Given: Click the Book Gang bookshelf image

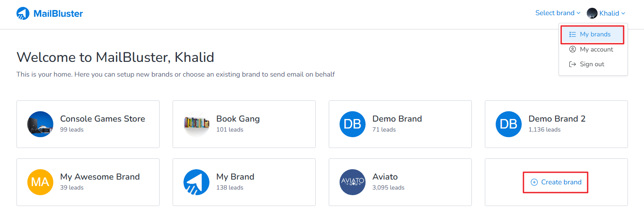Looking at the screenshot, I should [x=196, y=124].
